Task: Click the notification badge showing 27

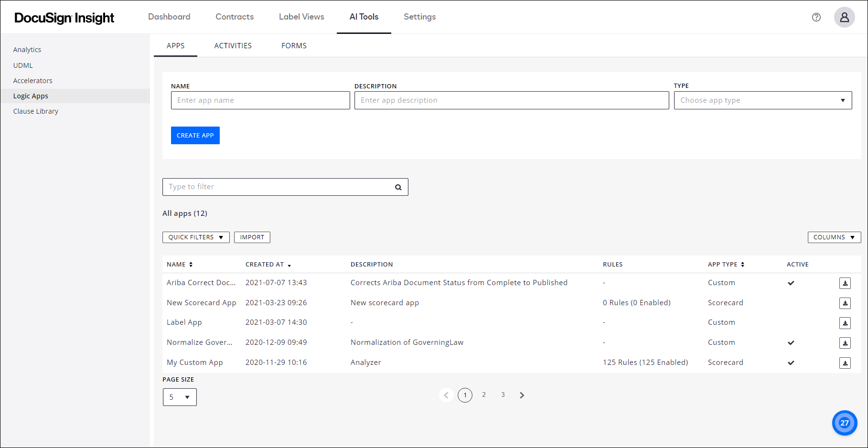Action: (845, 423)
